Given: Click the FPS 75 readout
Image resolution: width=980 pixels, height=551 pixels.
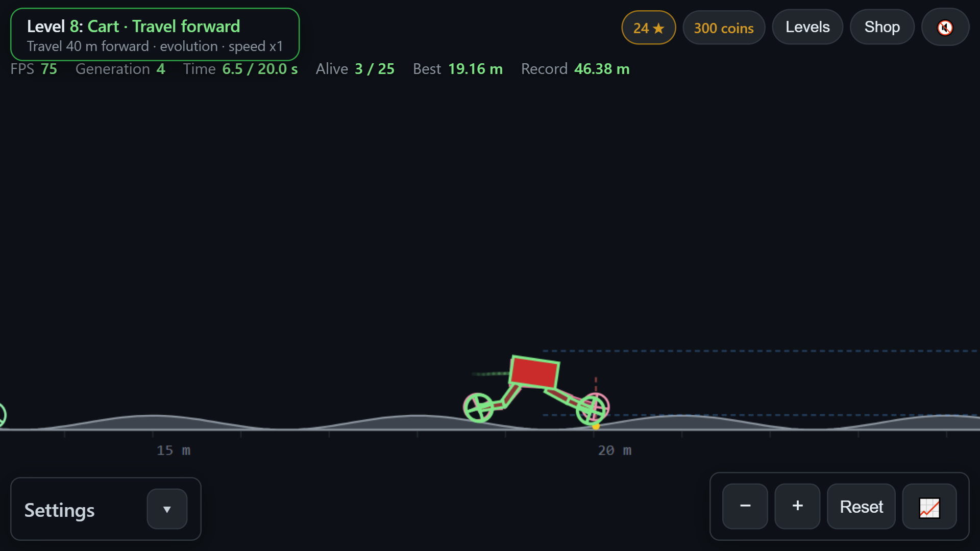Looking at the screenshot, I should point(34,69).
